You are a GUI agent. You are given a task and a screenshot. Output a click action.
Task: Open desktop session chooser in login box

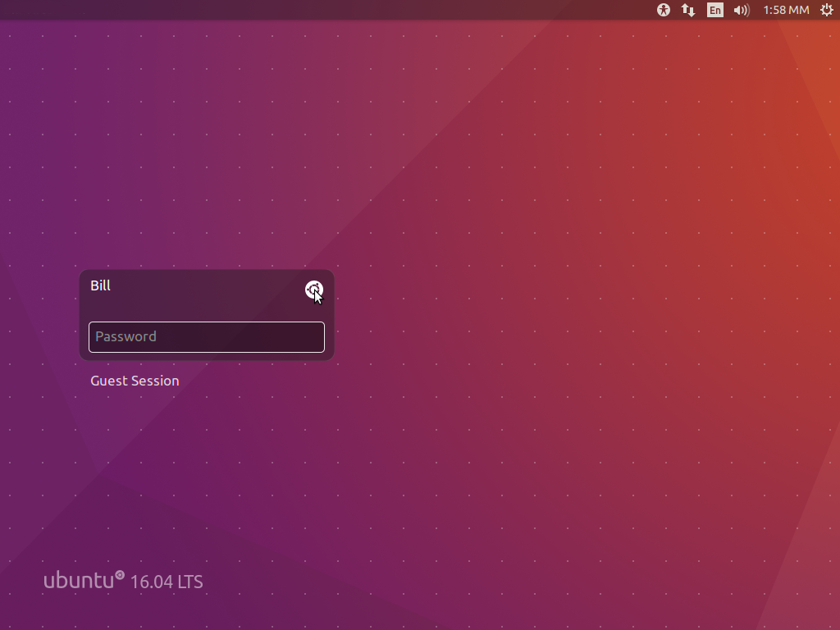click(x=313, y=290)
